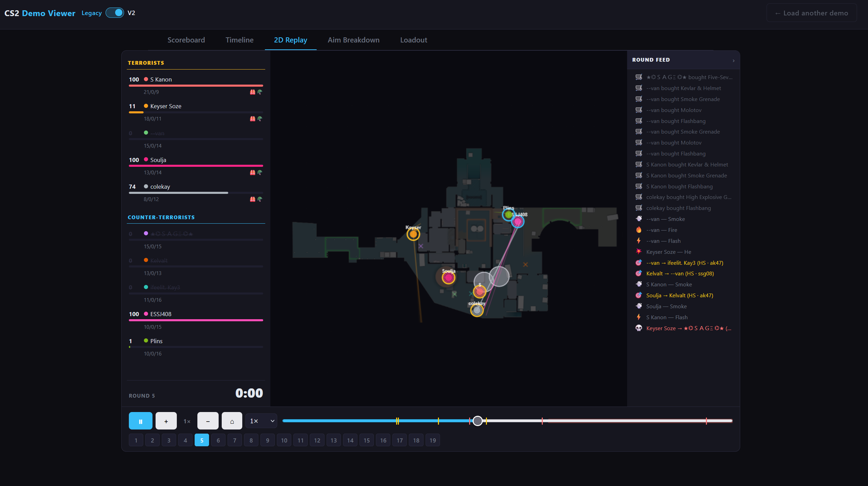
Task: Select player Soulja in Terrorists list
Action: [196, 165]
